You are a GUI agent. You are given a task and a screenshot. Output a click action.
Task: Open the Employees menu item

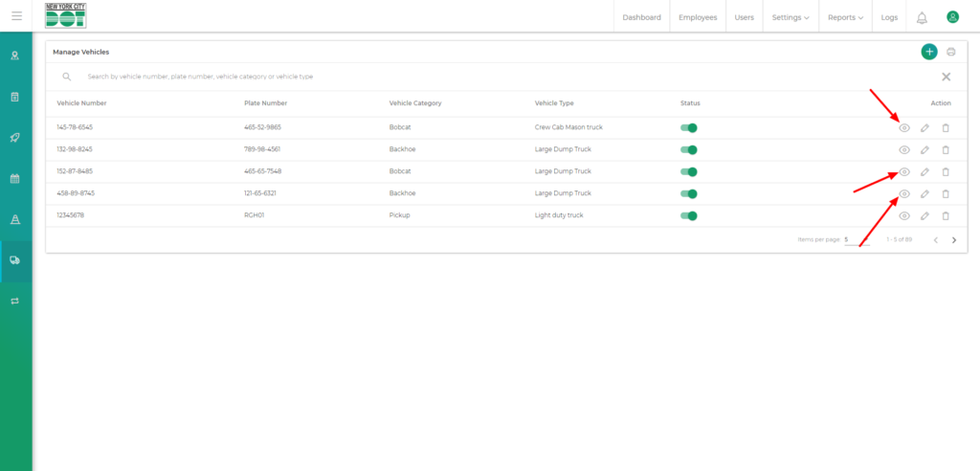click(698, 17)
